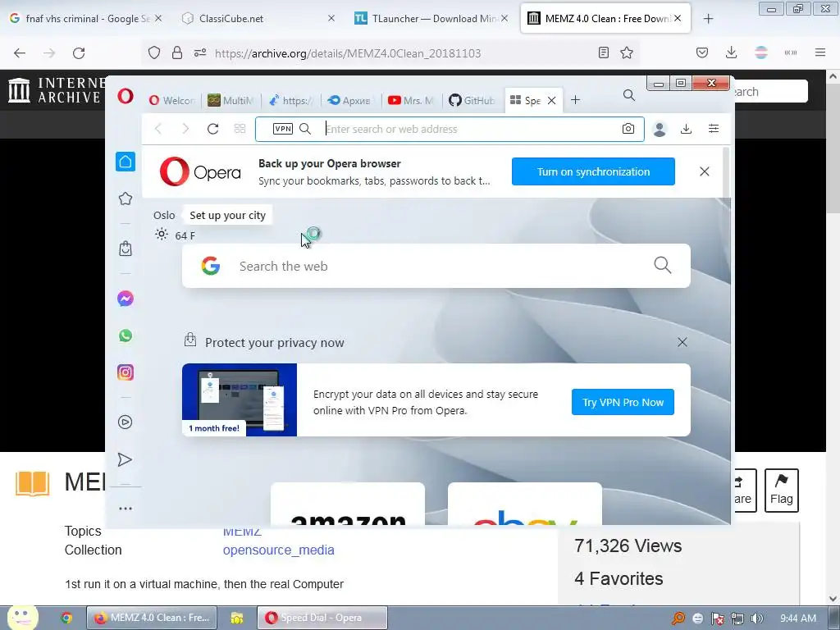Viewport: 840px width, 630px height.
Task: Click the Flag button on archive page
Action: [781, 491]
